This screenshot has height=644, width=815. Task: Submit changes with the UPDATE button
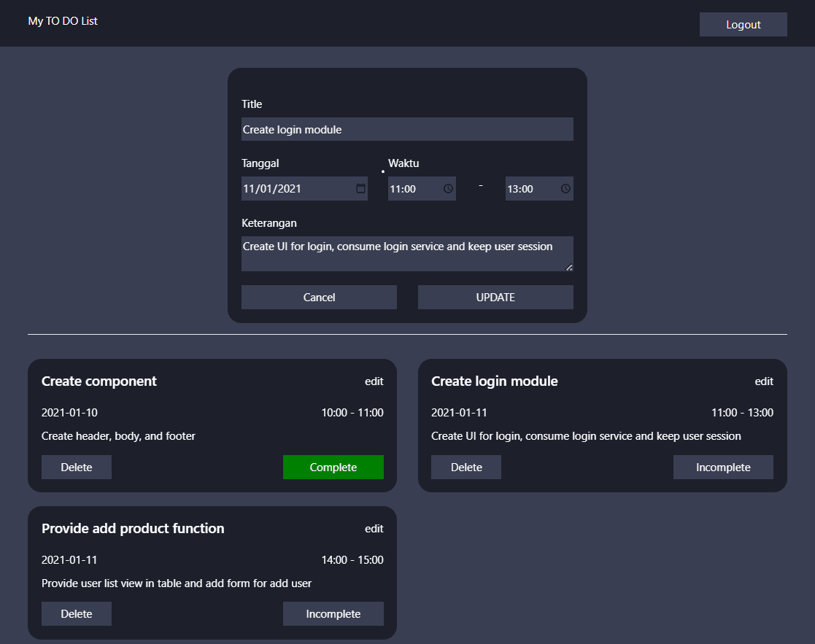495,297
